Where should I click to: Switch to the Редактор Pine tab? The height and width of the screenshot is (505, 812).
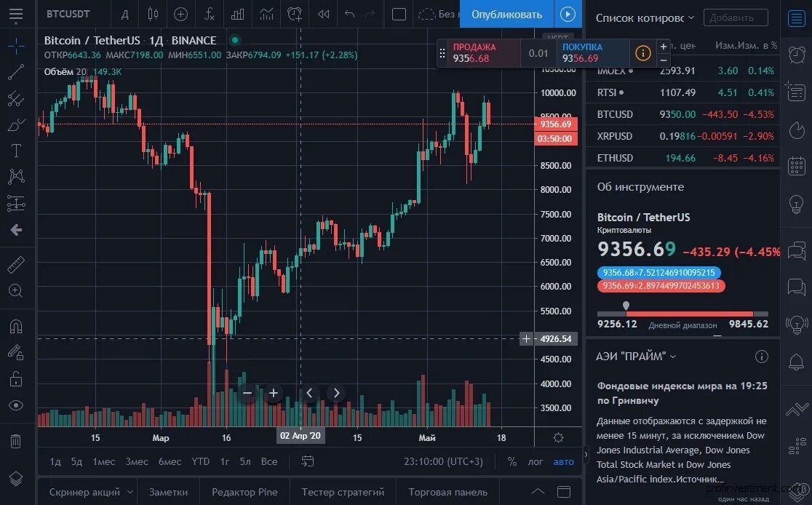pos(244,491)
